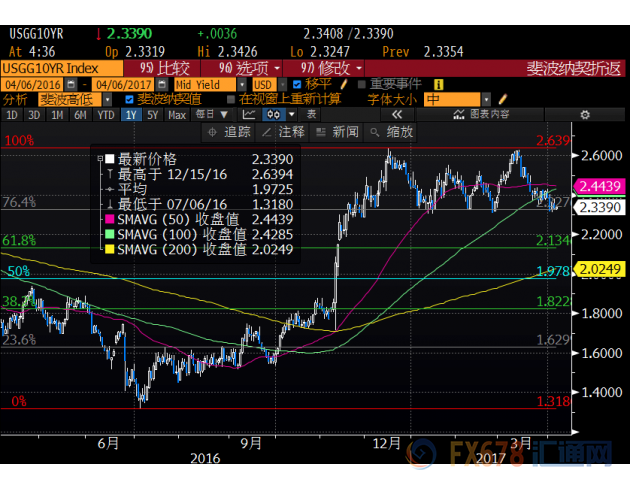Click pencil icon next to font size dropdown
The height and width of the screenshot is (490, 630).
pos(503,99)
